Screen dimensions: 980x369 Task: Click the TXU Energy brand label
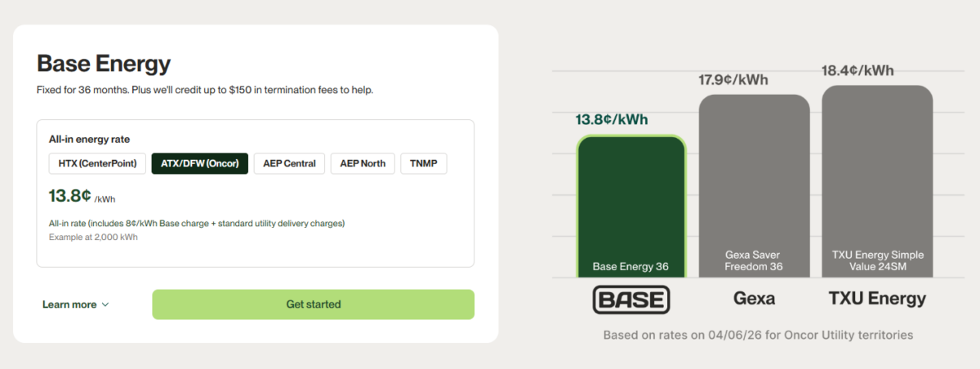[877, 299]
